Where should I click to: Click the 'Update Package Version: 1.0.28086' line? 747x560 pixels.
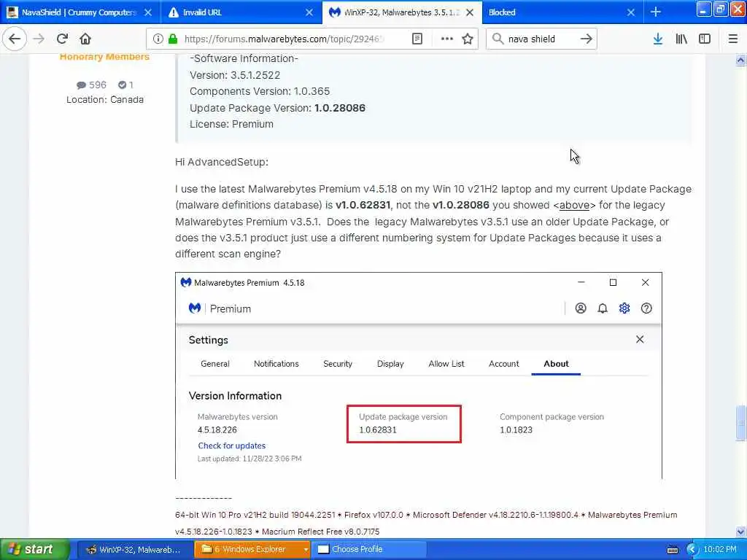click(278, 108)
